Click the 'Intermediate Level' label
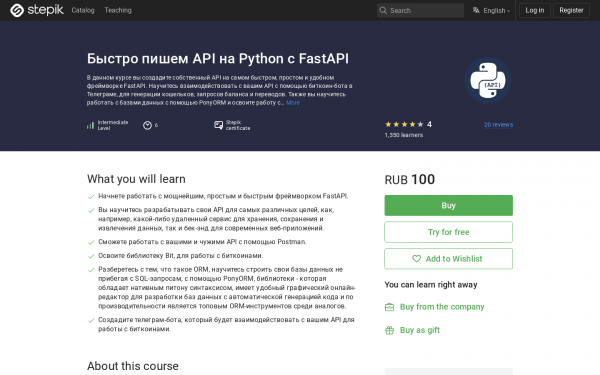600x375 pixels. pos(113,125)
